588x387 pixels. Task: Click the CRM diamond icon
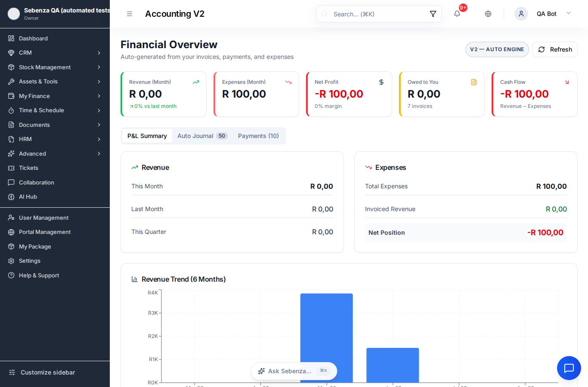click(11, 52)
